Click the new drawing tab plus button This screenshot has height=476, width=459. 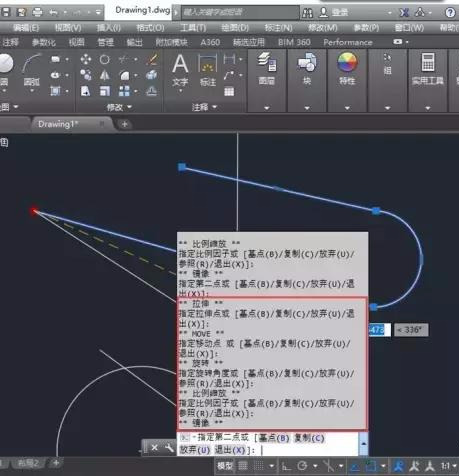tap(124, 124)
